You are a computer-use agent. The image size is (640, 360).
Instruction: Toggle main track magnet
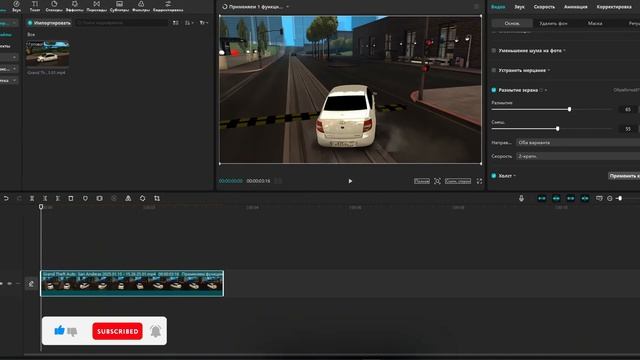click(x=542, y=198)
